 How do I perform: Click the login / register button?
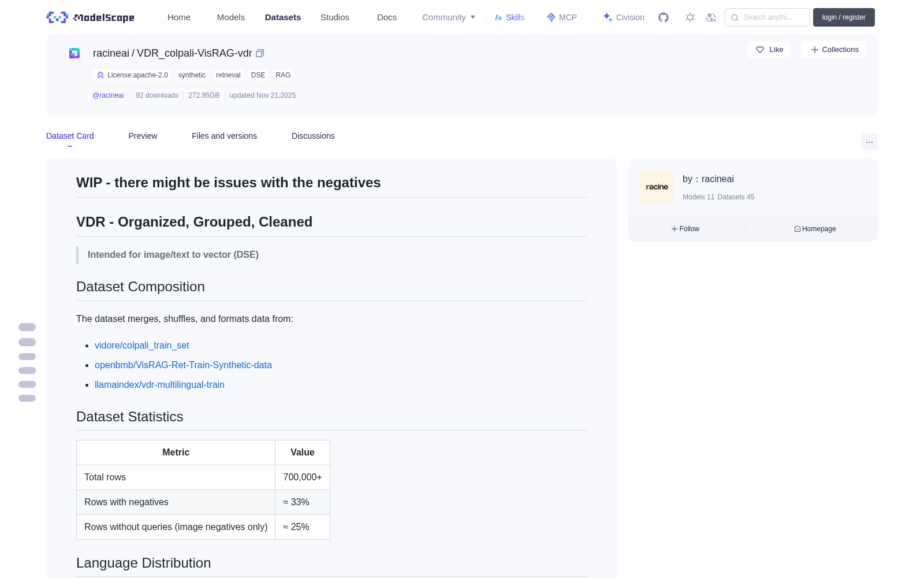point(844,17)
